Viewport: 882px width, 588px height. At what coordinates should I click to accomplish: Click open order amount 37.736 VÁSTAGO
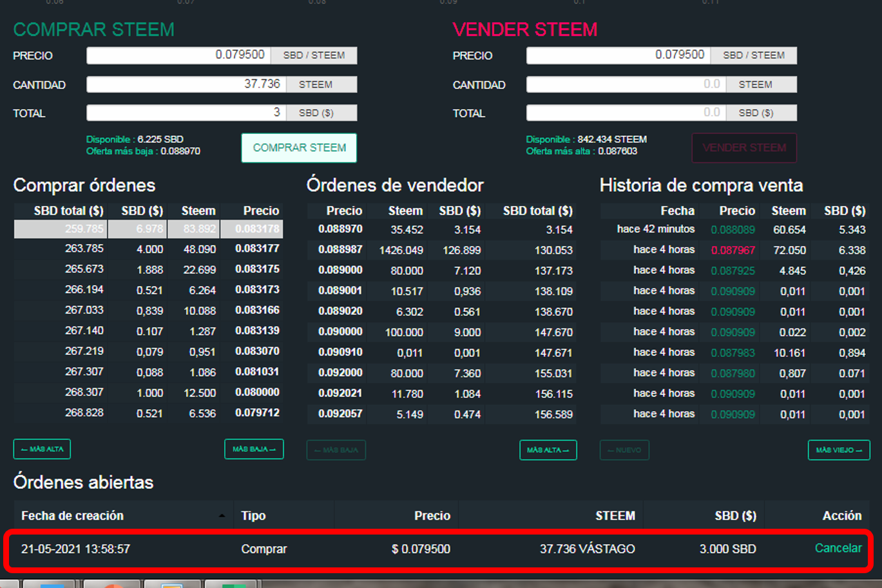point(588,549)
